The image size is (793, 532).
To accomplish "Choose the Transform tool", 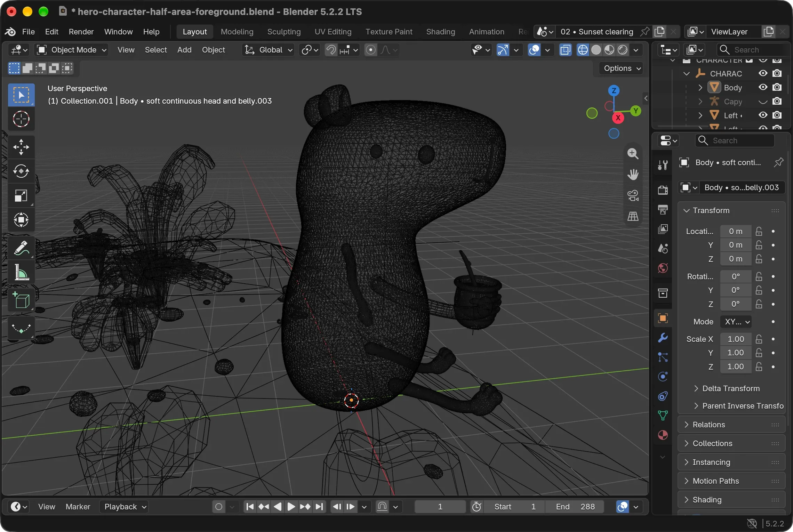I will tap(21, 220).
